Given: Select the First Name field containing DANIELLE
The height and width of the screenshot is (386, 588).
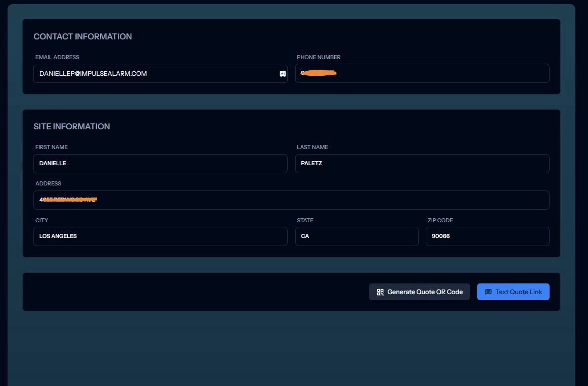Looking at the screenshot, I should click(160, 163).
